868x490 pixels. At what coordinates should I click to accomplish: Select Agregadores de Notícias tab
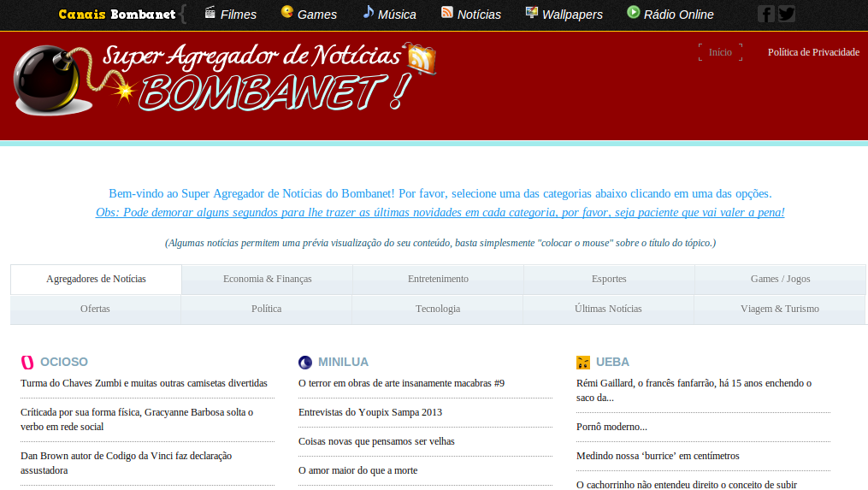[96, 279]
